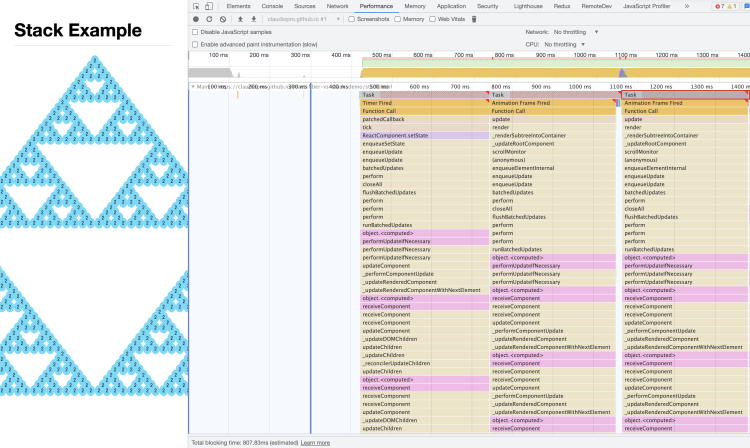This screenshot has height=448, width=750.
Task: Click the reload and profile icon
Action: tap(209, 19)
